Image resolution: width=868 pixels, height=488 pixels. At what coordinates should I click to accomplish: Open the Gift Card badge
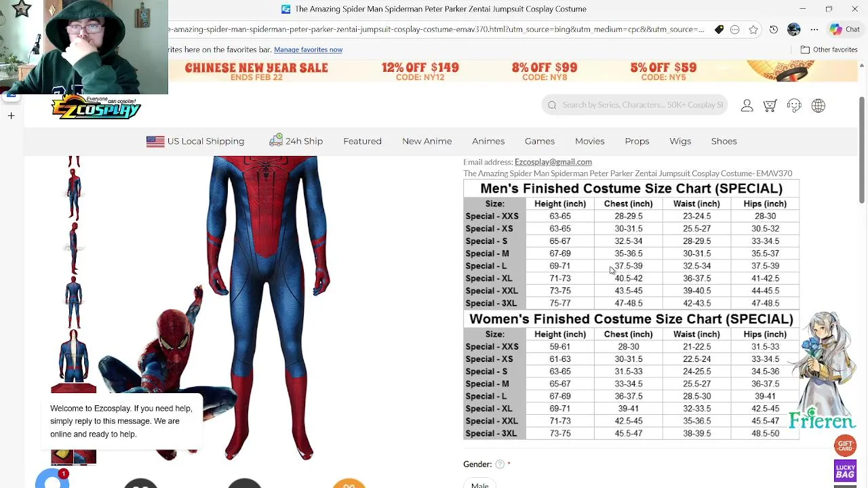coord(845,446)
